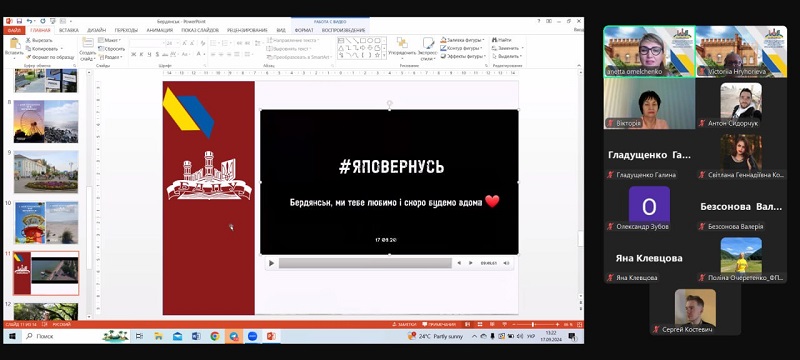Open Word from the taskbar

[196, 336]
